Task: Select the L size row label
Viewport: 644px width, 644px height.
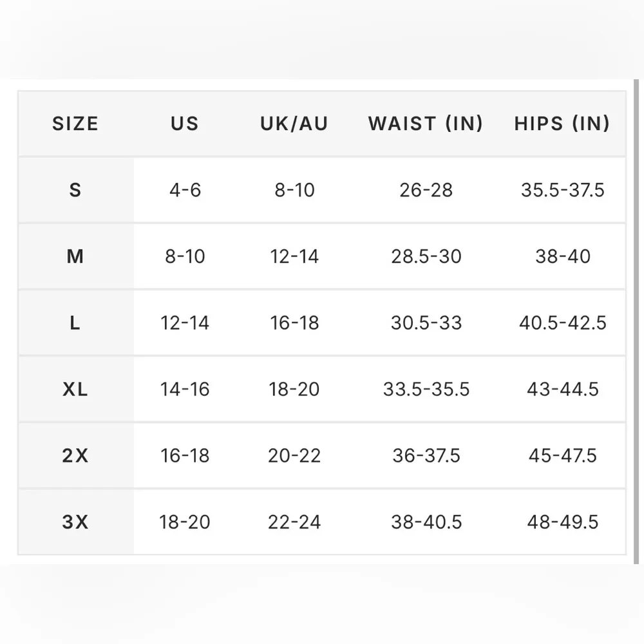Action: point(75,323)
